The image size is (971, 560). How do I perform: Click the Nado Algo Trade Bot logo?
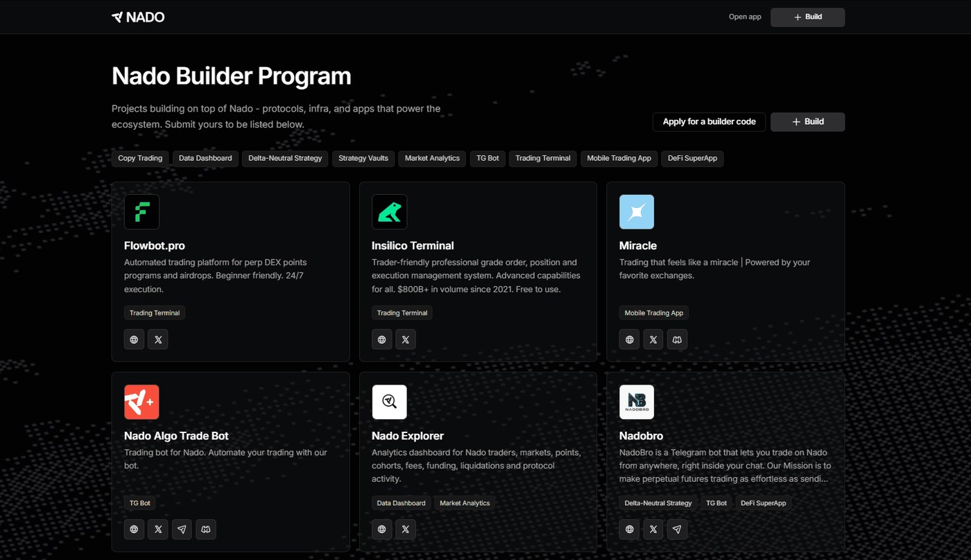pos(141,402)
